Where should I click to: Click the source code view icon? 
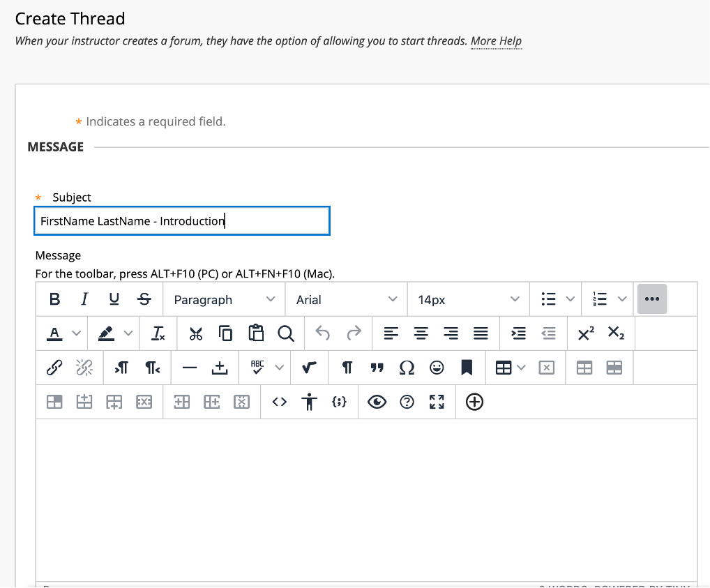280,402
